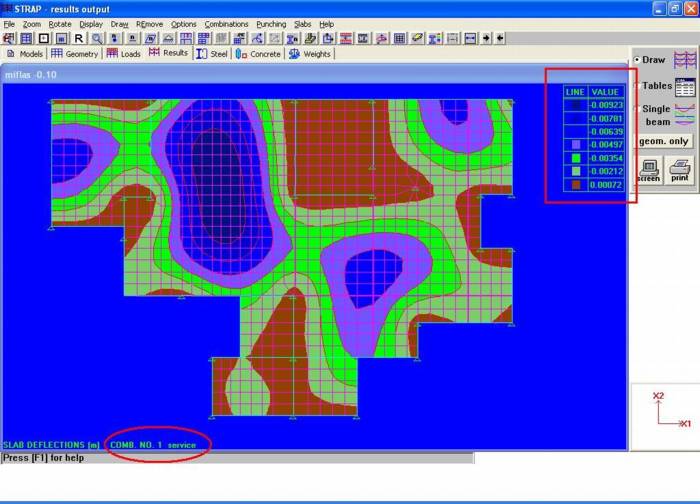700x504 pixels.
Task: Click the underlined 'n' node numbers icon
Action: tap(133, 38)
